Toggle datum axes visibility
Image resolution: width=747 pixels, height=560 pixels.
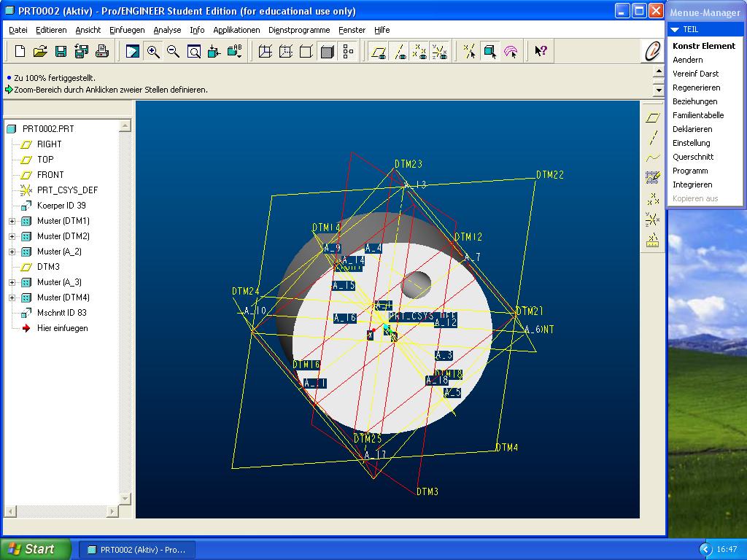click(x=399, y=51)
